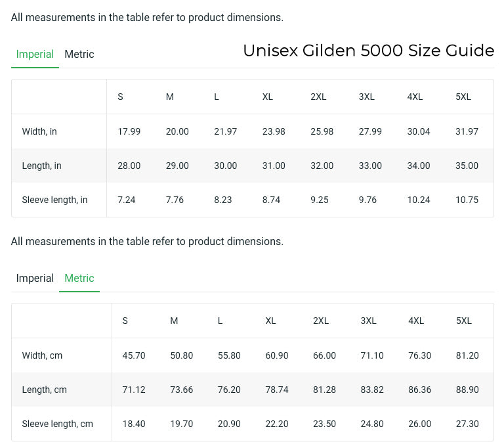Click the 22.20 sleeve length cell
Image resolution: width=504 pixels, height=448 pixels.
point(277,424)
